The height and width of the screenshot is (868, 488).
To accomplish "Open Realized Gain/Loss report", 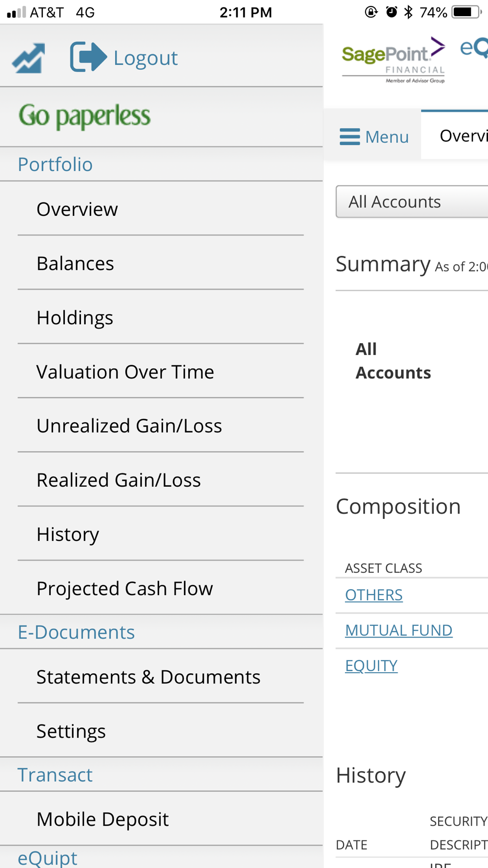I will point(119,480).
